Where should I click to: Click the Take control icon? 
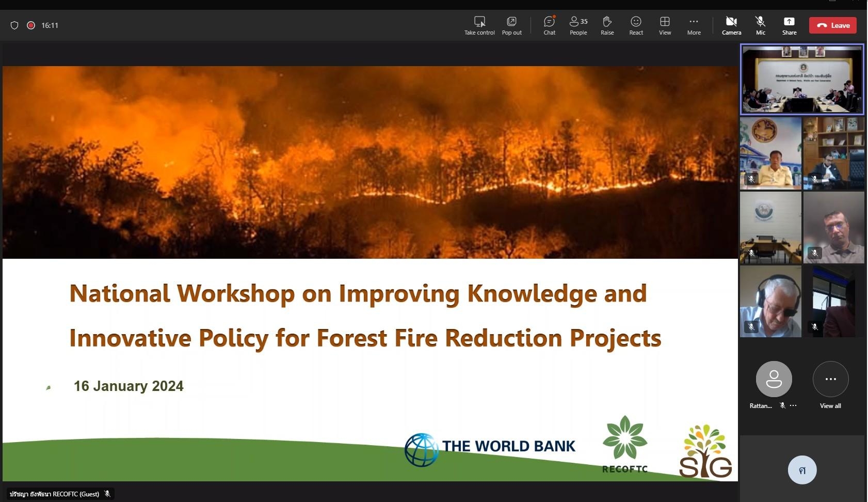click(479, 22)
